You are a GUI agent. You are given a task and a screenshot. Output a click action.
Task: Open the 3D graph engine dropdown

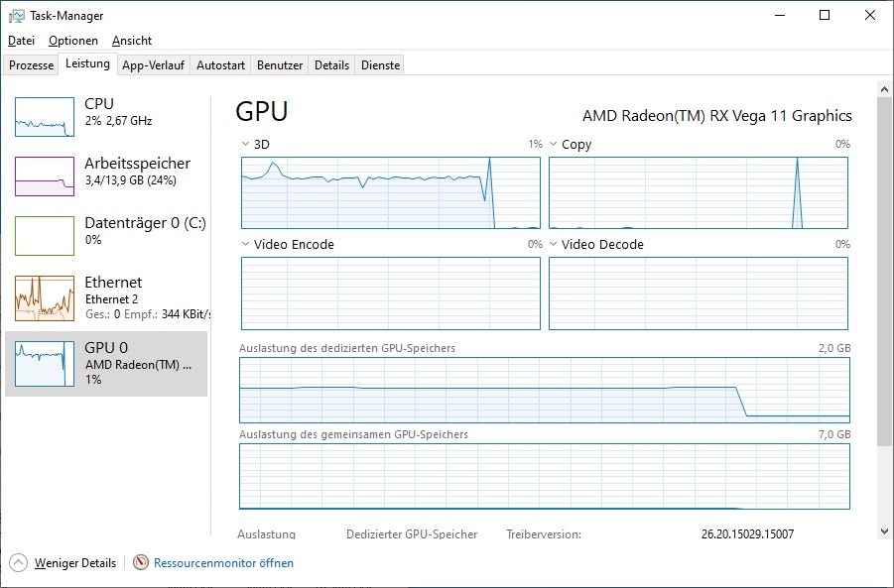(246, 145)
